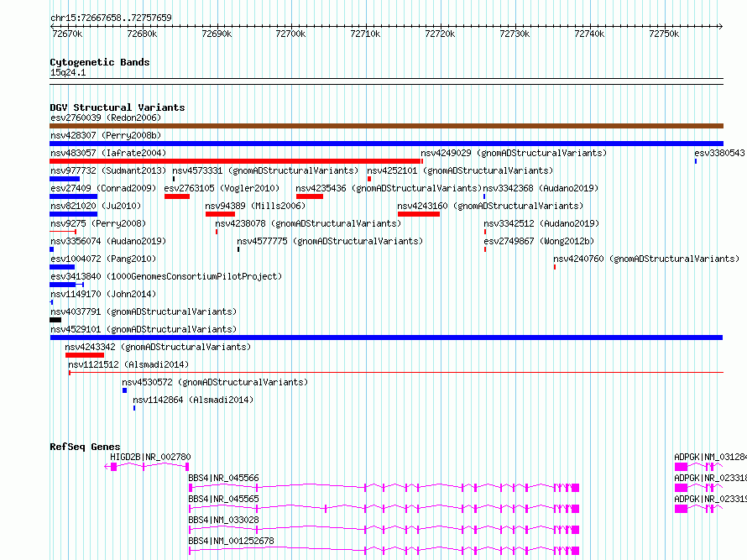Click nsv4238078 gnomAD variant label
The height and width of the screenshot is (560, 747).
coord(308,223)
